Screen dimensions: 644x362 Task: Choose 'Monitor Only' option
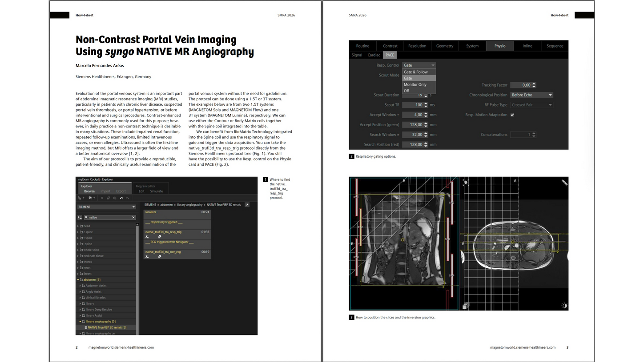419,84
